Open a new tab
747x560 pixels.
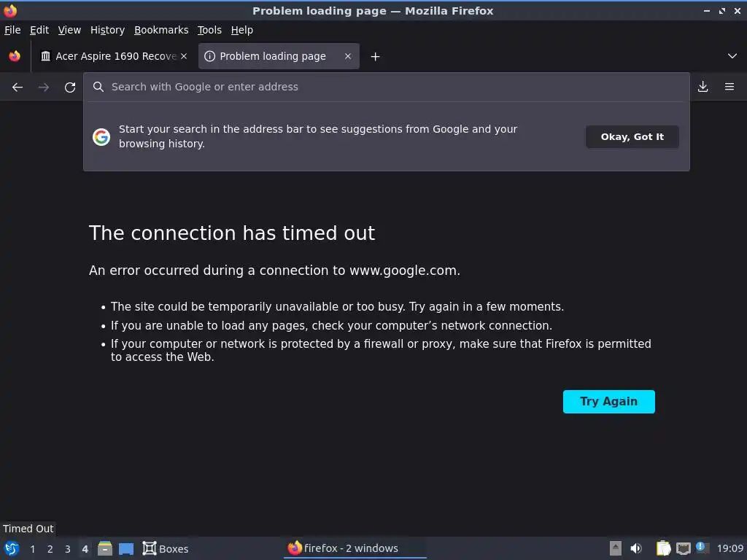tap(376, 57)
